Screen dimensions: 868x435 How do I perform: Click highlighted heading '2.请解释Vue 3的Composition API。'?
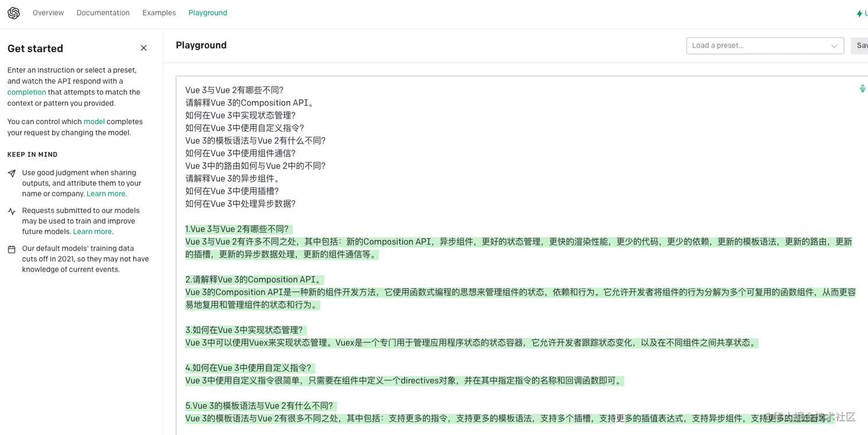[x=254, y=279]
